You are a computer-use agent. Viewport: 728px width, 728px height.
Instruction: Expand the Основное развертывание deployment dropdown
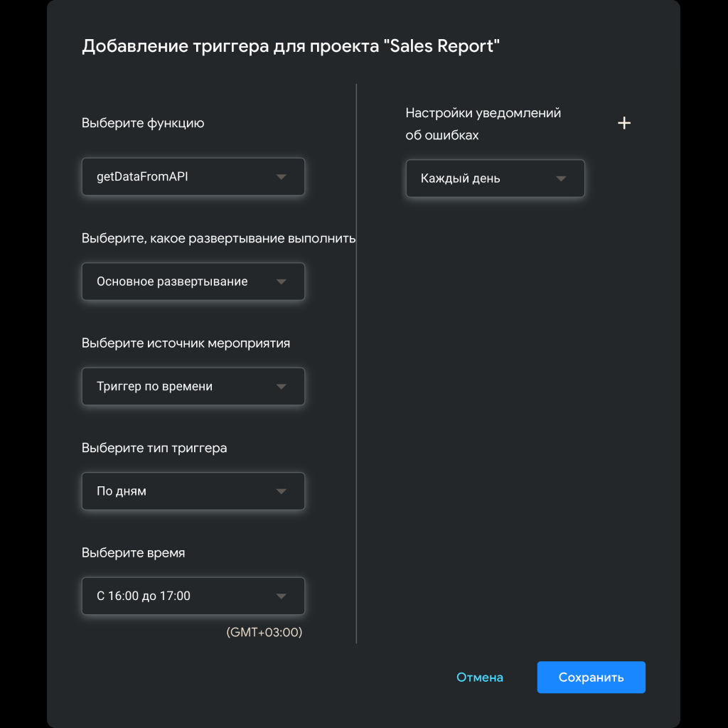tap(185, 282)
